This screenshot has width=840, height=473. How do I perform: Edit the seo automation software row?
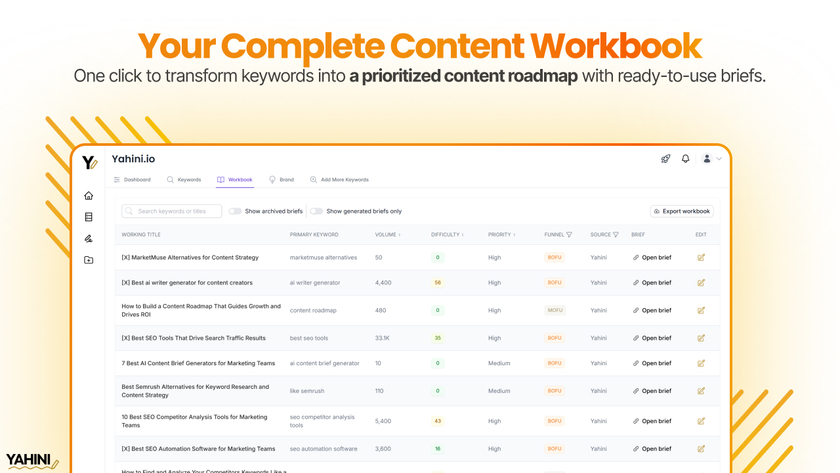click(701, 449)
